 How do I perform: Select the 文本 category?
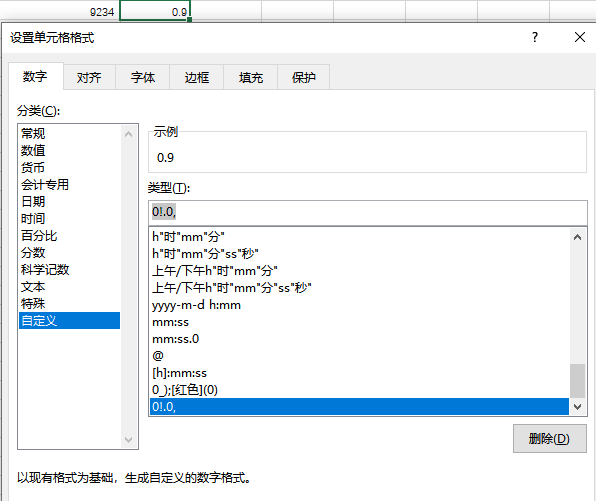[70, 287]
